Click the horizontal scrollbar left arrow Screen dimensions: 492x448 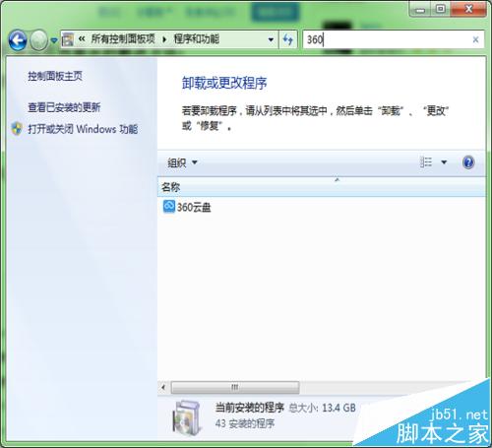(163, 387)
